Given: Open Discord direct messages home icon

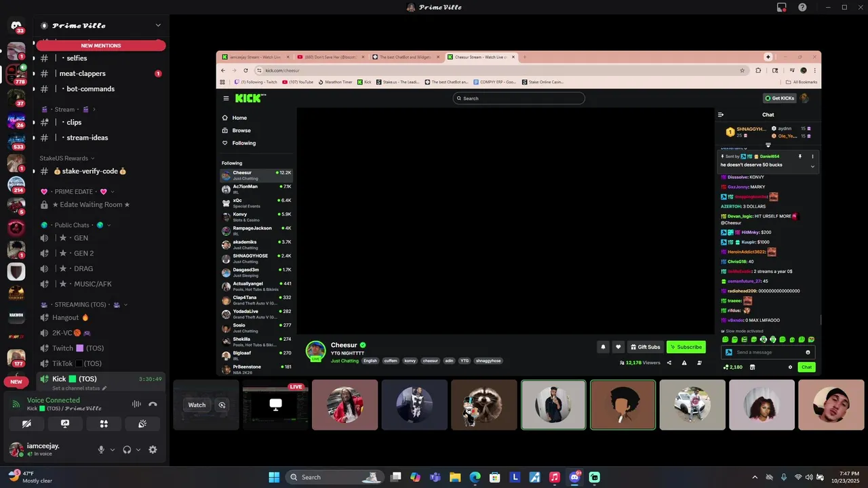Looking at the screenshot, I should point(16,26).
